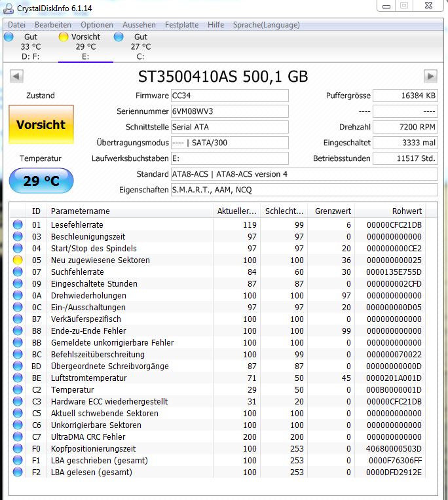Select raw value 0000F76306FF

pyautogui.click(x=395, y=461)
